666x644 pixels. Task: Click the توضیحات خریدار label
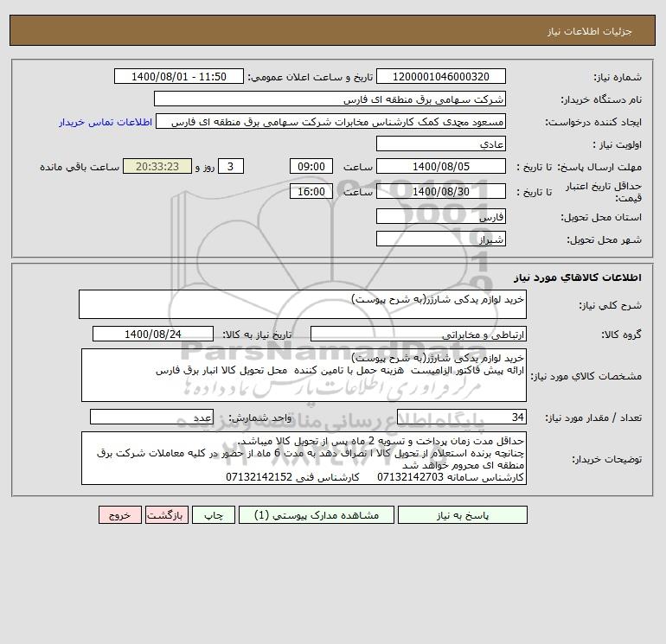pos(606,460)
